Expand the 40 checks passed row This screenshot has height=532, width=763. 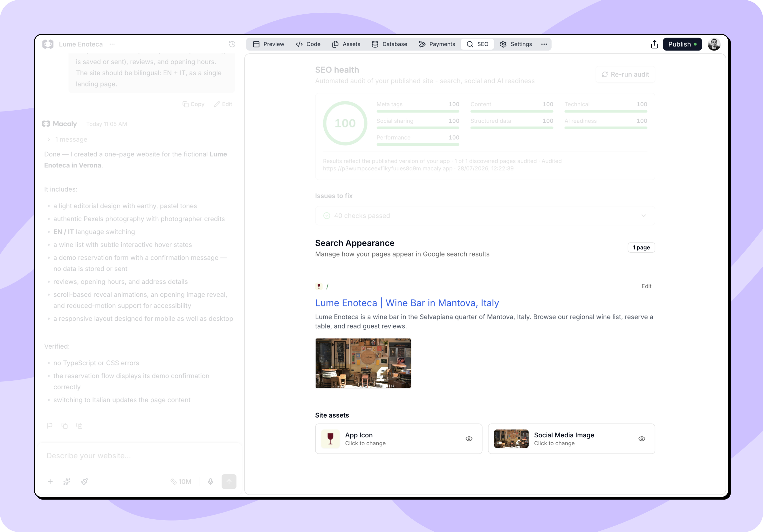pos(485,216)
